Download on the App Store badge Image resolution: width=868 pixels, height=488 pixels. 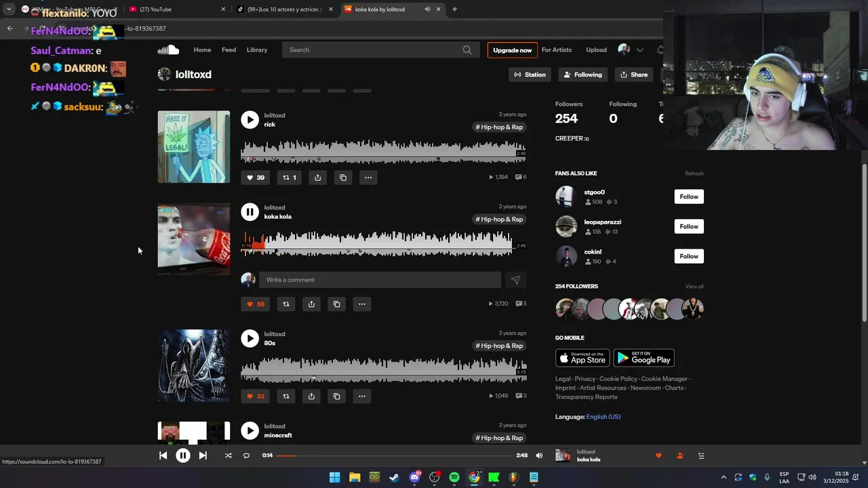tap(583, 358)
